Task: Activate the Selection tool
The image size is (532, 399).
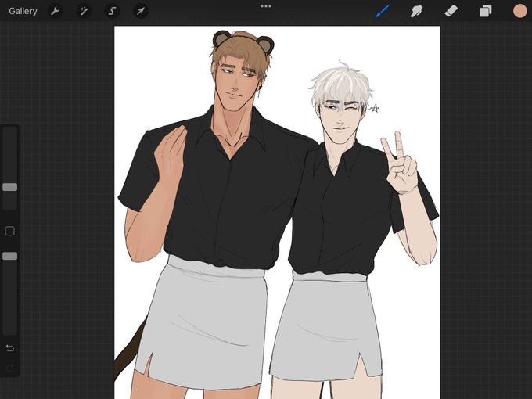Action: click(112, 11)
